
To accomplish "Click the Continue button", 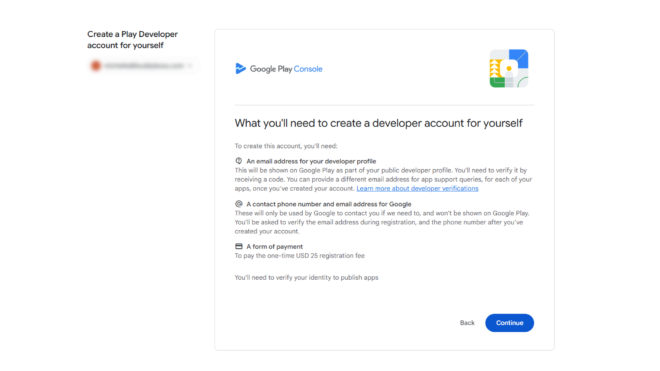I will pyautogui.click(x=509, y=323).
